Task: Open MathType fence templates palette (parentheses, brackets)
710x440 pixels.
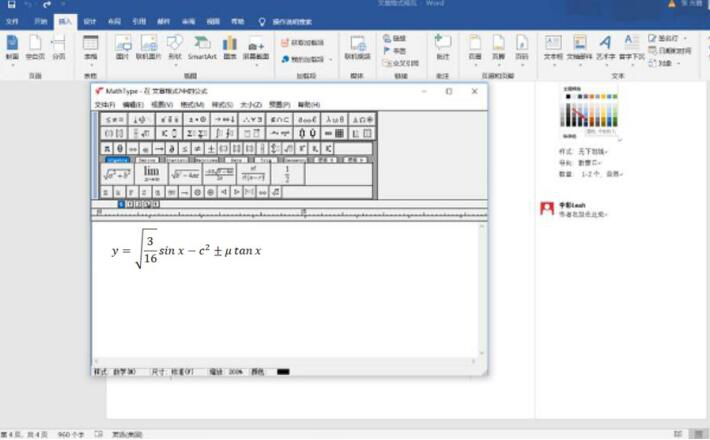Action: (114, 133)
